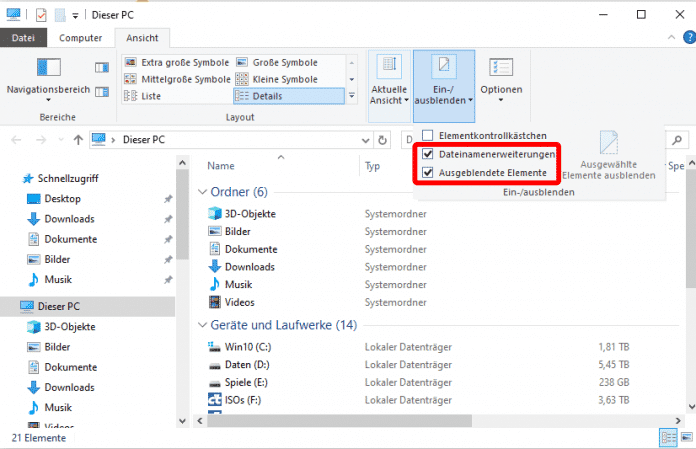Go back with the left arrow
Image resolution: width=696 pixels, height=449 pixels.
16,140
